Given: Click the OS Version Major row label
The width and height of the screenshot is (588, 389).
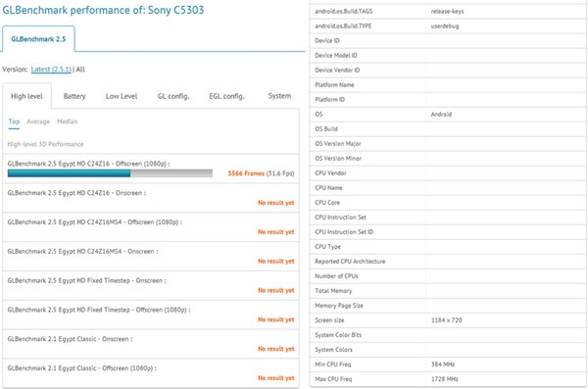Looking at the screenshot, I should pyautogui.click(x=338, y=143).
